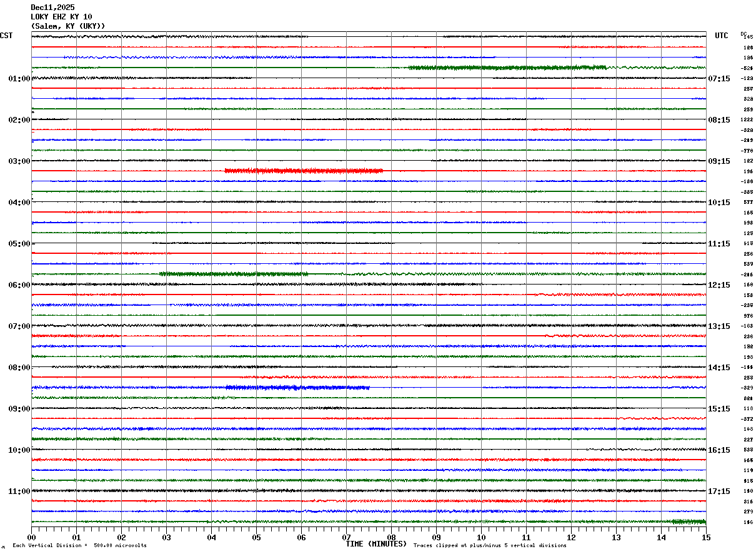Click the "13" minute axis label
Viewport: 756px width, 554px height.
(616, 537)
